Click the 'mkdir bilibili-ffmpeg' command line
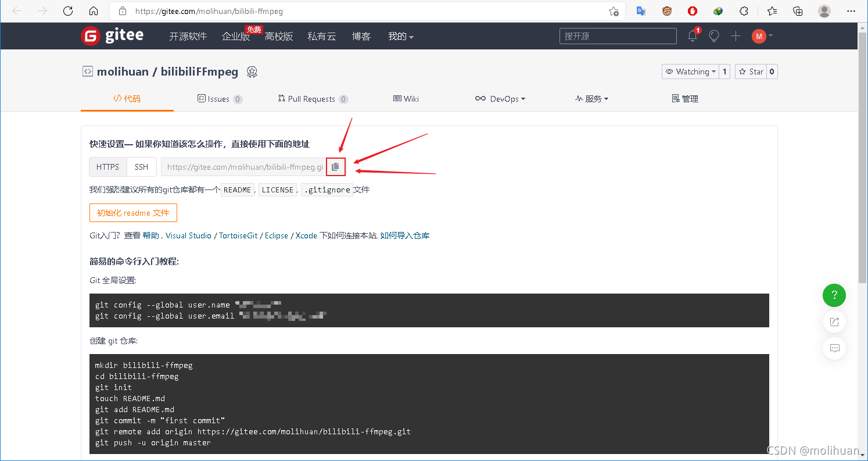 (144, 365)
